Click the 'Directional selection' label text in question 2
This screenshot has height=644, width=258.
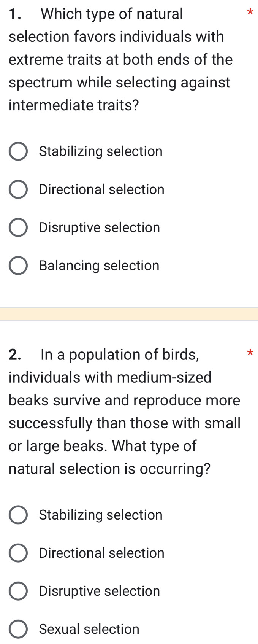[101, 553]
